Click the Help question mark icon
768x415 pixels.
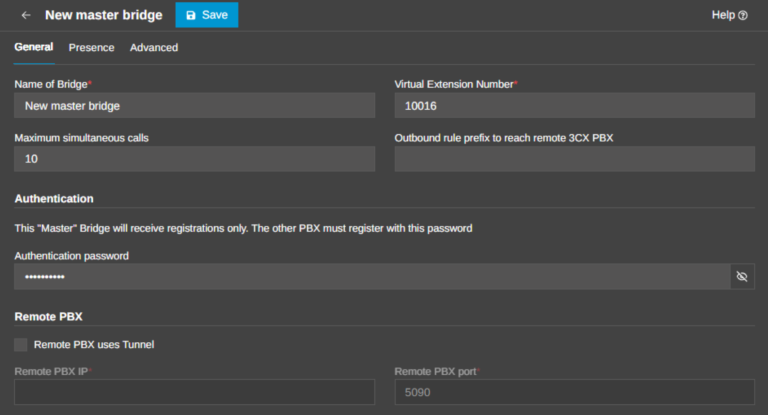point(743,15)
